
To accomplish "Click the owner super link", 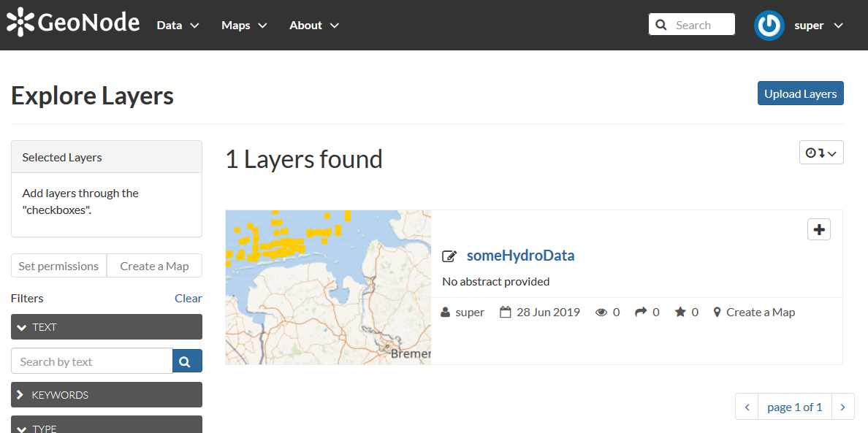I will point(470,313).
